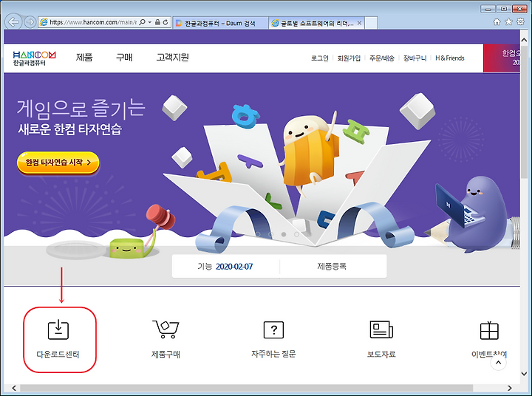
Task: Click the 자주하는 질문 question mark icon
Action: (x=274, y=330)
